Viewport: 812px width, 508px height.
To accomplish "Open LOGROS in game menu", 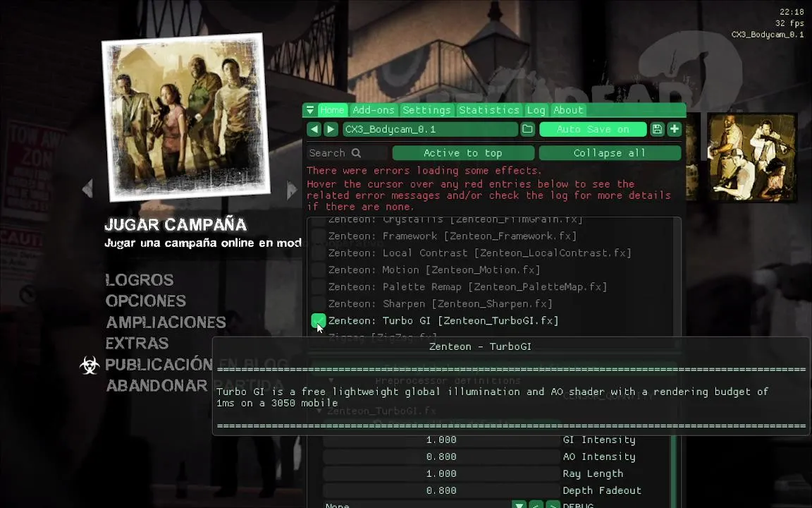I will coord(140,280).
